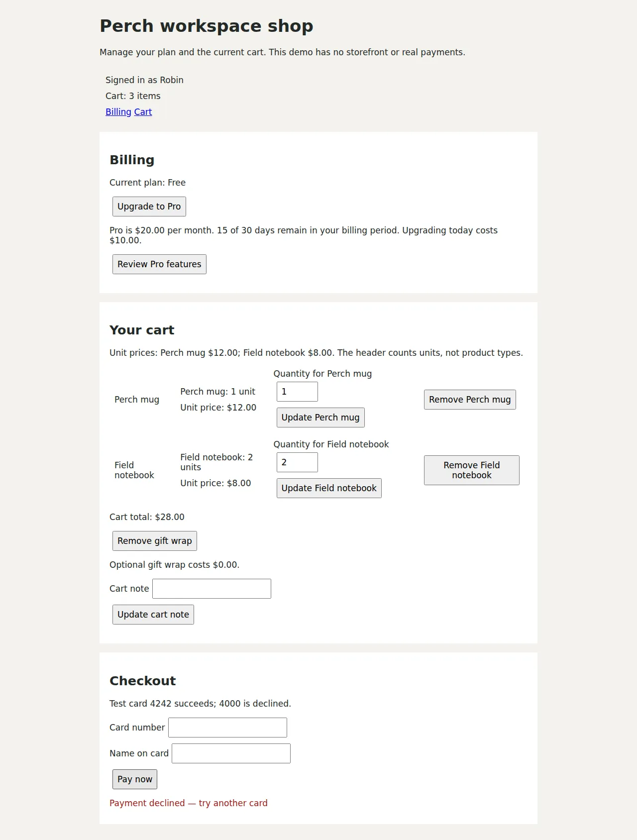Click the 'Field notebook: 2 units' text
Viewport: 637px width, 840px height.
(x=216, y=462)
